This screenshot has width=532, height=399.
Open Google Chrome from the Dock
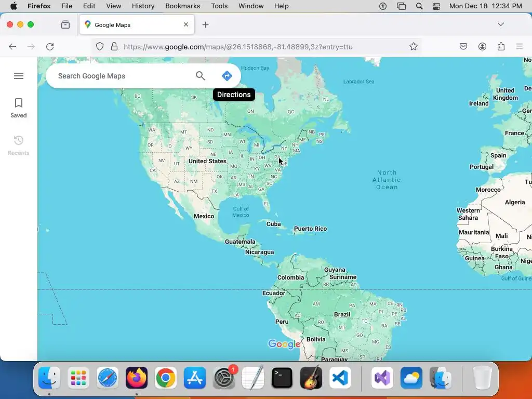click(166, 378)
